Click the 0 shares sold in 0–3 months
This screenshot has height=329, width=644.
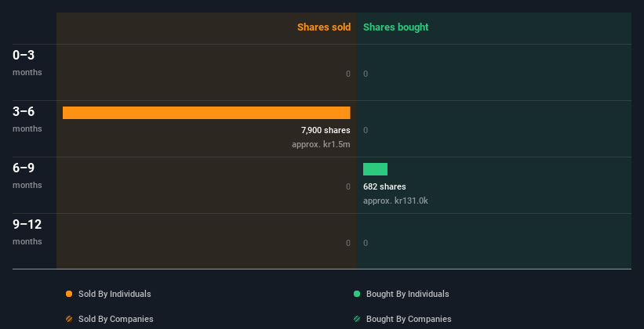pos(347,74)
